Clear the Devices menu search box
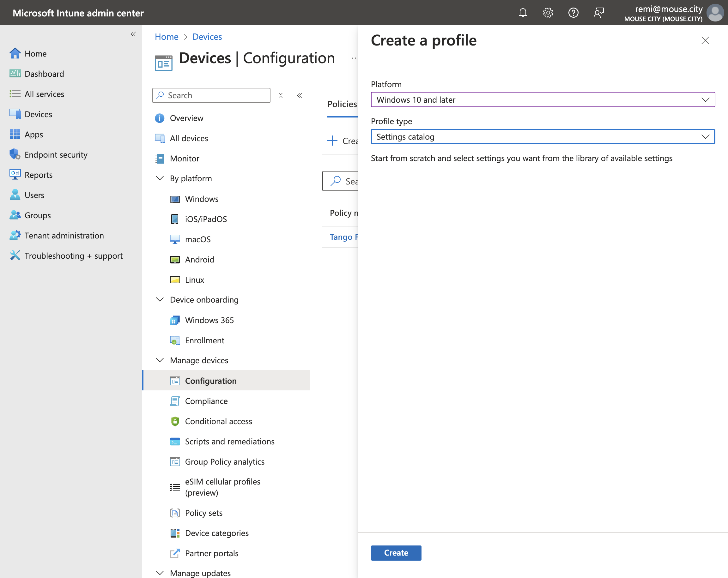 coord(280,95)
